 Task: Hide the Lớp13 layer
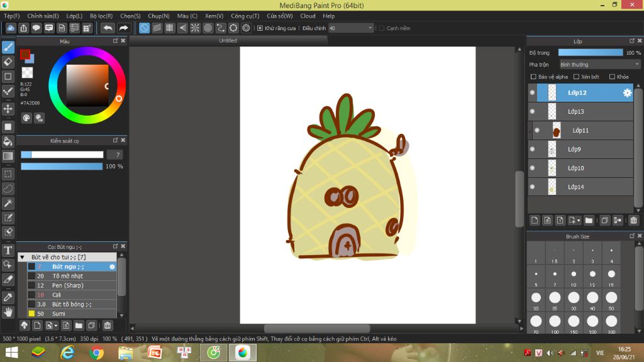click(532, 112)
